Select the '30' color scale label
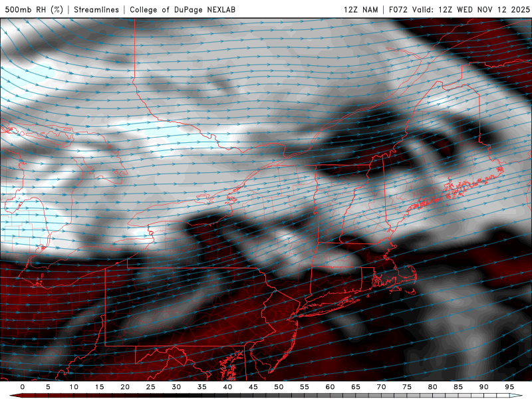Screen dimensions: 532x399 point(176,387)
